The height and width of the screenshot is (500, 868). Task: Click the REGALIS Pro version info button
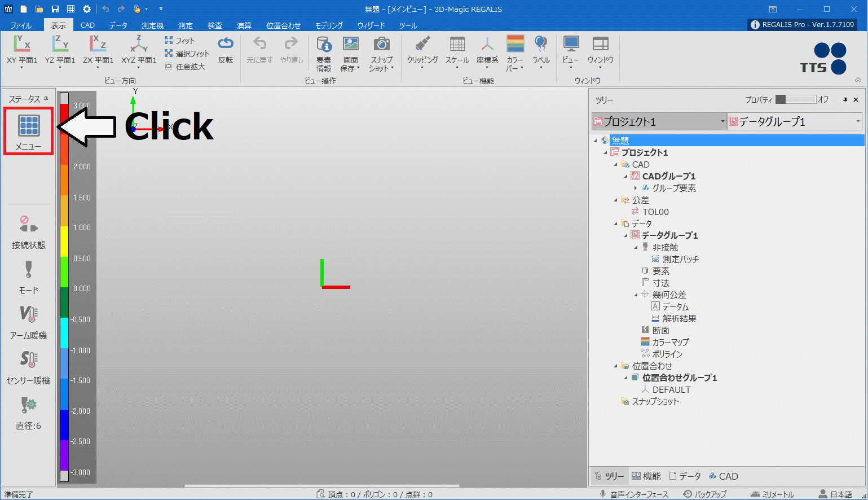(x=803, y=25)
